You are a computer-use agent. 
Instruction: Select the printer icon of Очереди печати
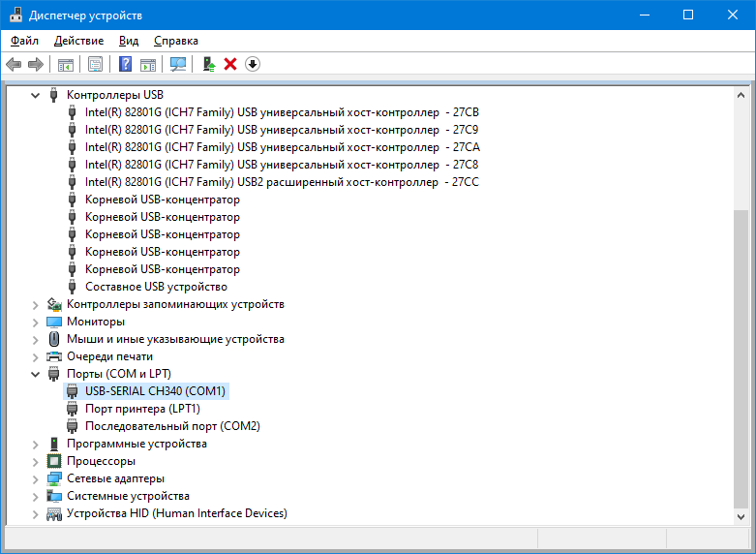[x=54, y=356]
